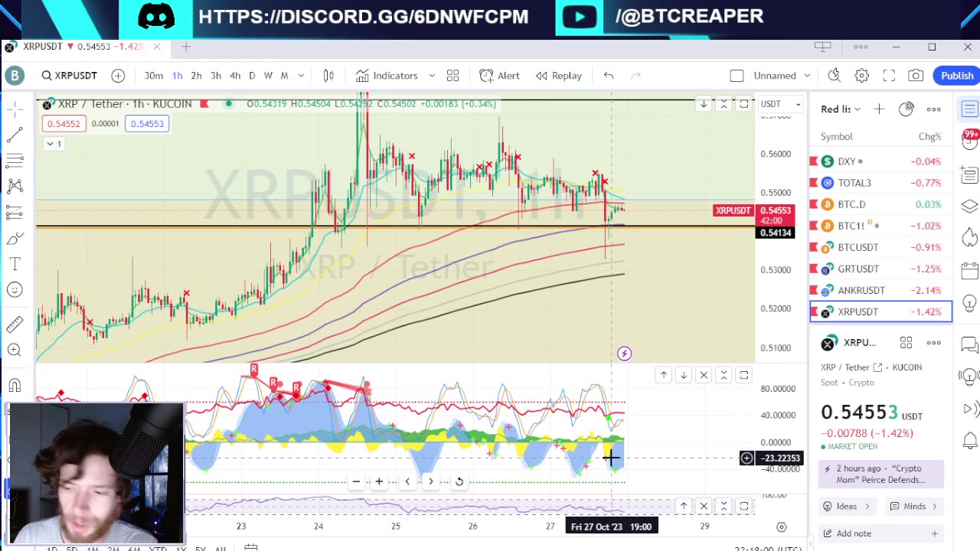
Task: Click the watchlist advanced view pie icon
Action: tap(906, 109)
